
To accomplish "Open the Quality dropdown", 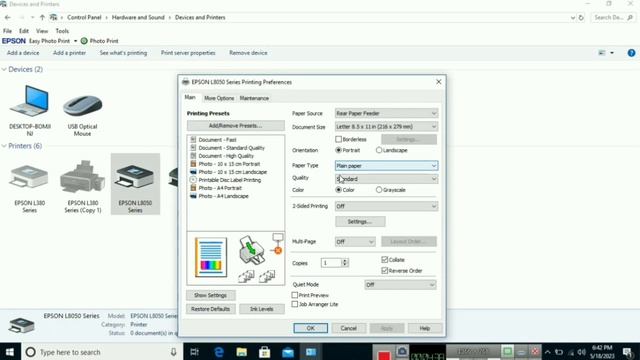I will coord(386,179).
